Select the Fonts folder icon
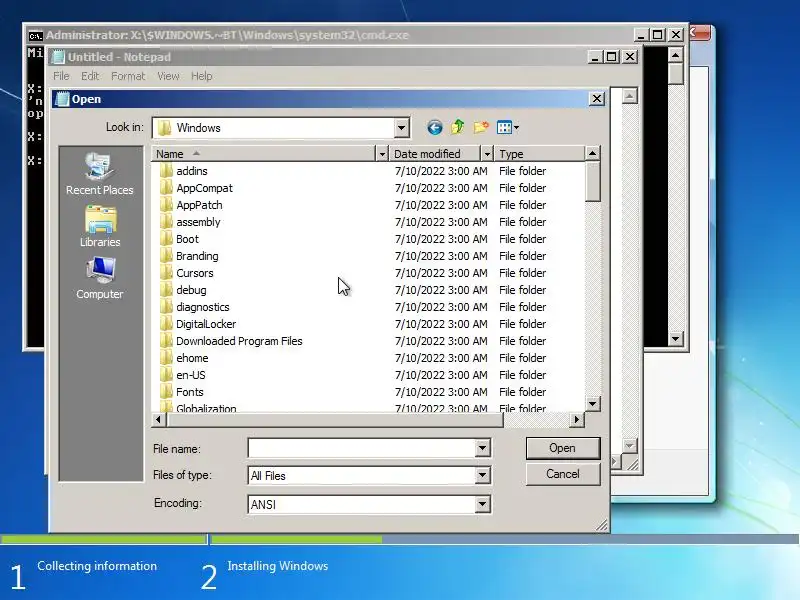This screenshot has width=800, height=600. [166, 392]
